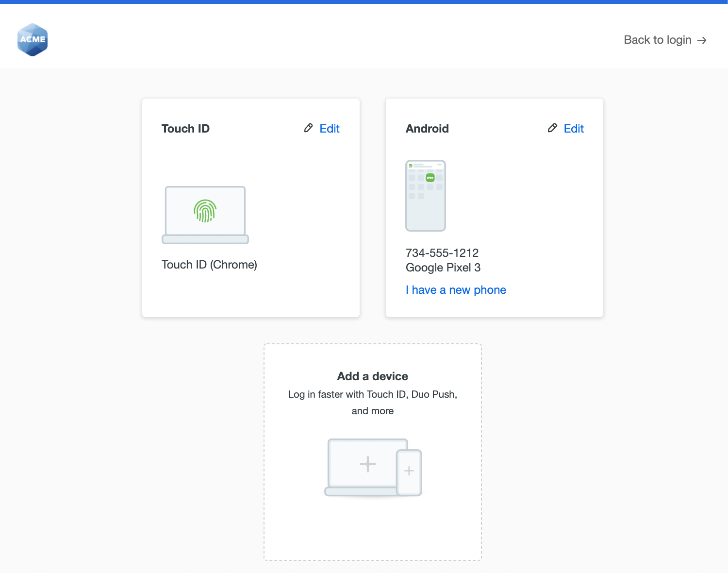Click the plus icon on the small phone illustration
The width and height of the screenshot is (728, 573).
(x=409, y=471)
